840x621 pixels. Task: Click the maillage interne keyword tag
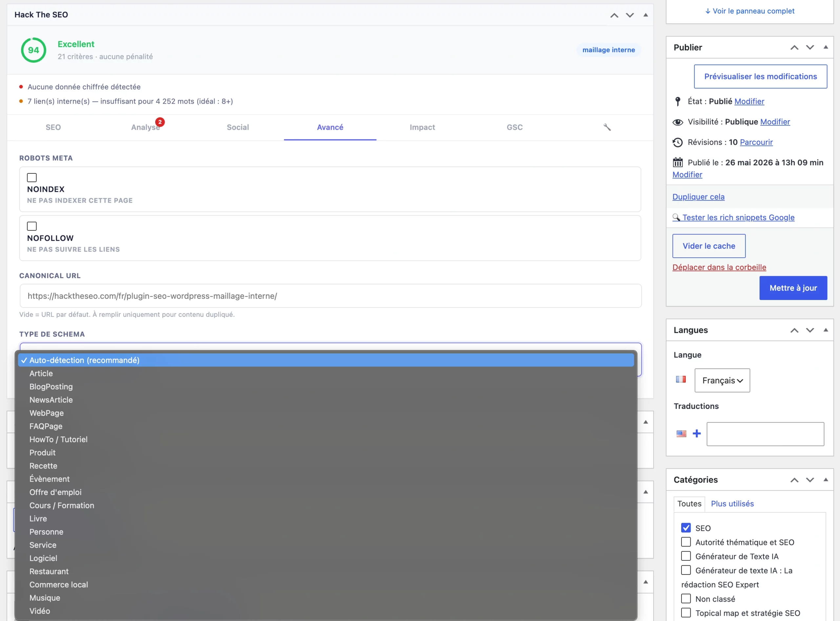pyautogui.click(x=608, y=50)
